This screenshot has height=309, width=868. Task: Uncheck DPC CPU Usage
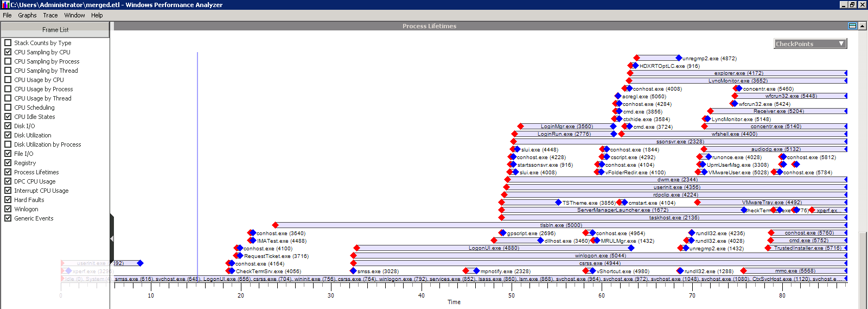(8, 181)
